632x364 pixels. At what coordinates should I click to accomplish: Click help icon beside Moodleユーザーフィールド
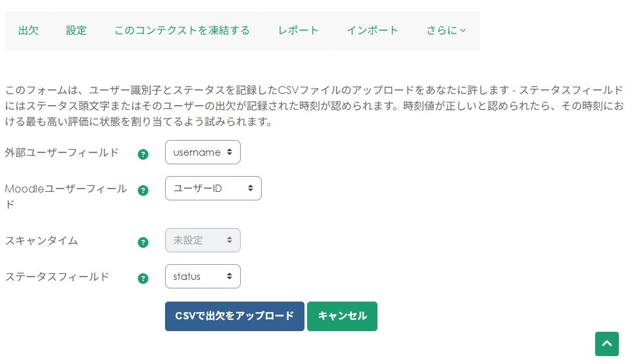coord(143,191)
